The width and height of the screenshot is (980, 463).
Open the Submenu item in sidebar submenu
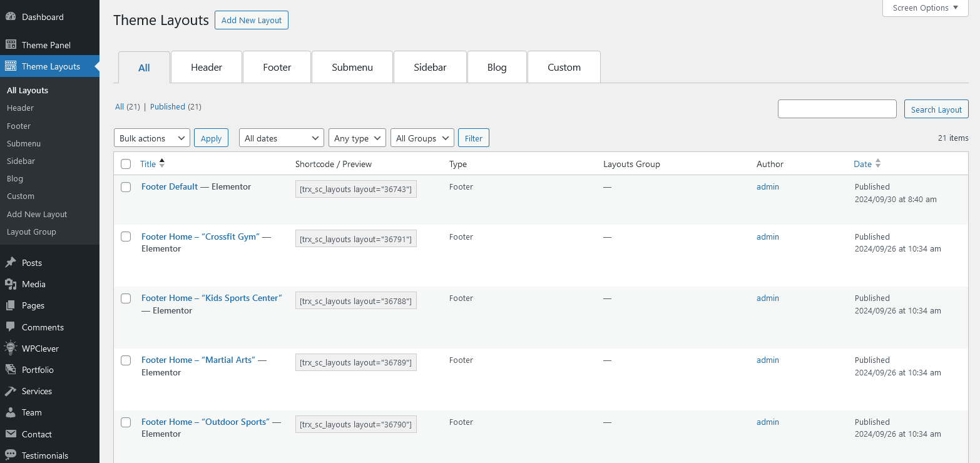24,143
